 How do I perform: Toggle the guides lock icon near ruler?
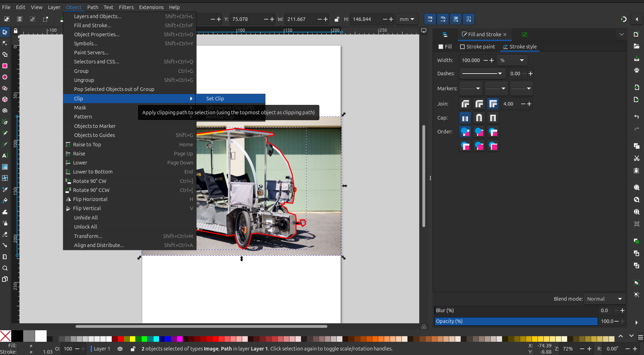[x=15, y=31]
